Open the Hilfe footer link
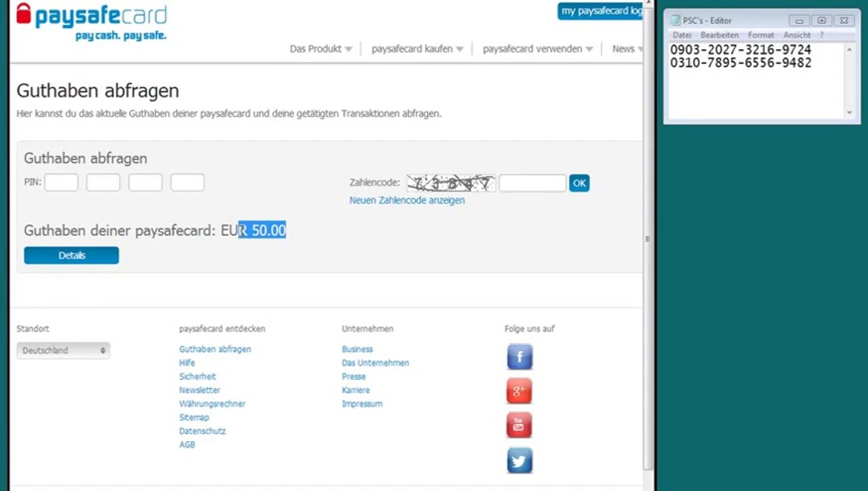868x491 pixels. (187, 363)
